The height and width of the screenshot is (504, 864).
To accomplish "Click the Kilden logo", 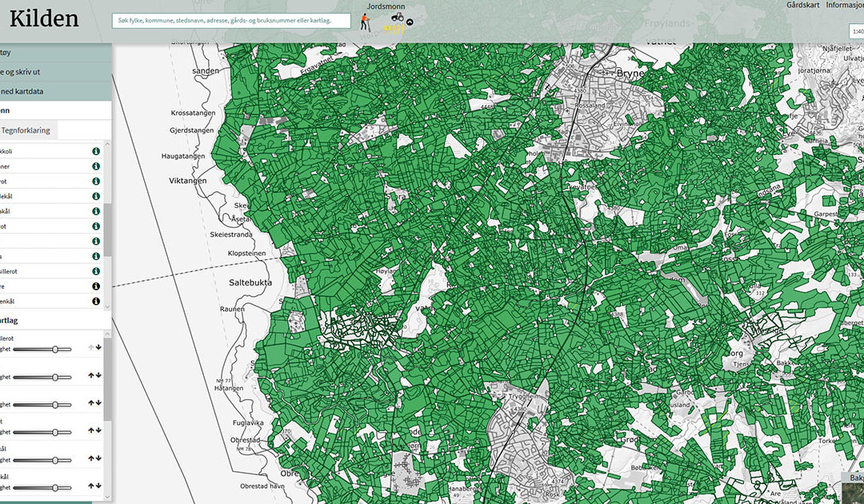I will [x=44, y=19].
